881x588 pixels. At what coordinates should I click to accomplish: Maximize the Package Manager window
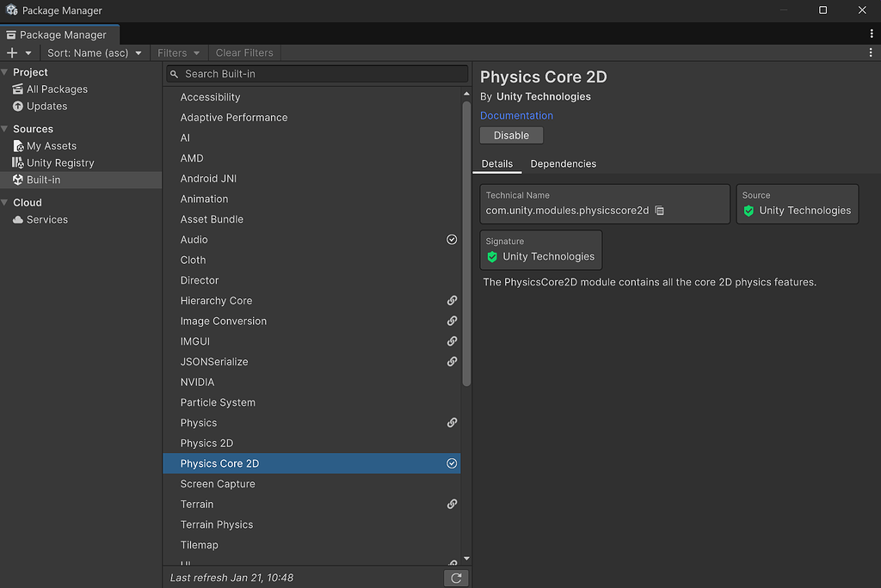(822, 10)
